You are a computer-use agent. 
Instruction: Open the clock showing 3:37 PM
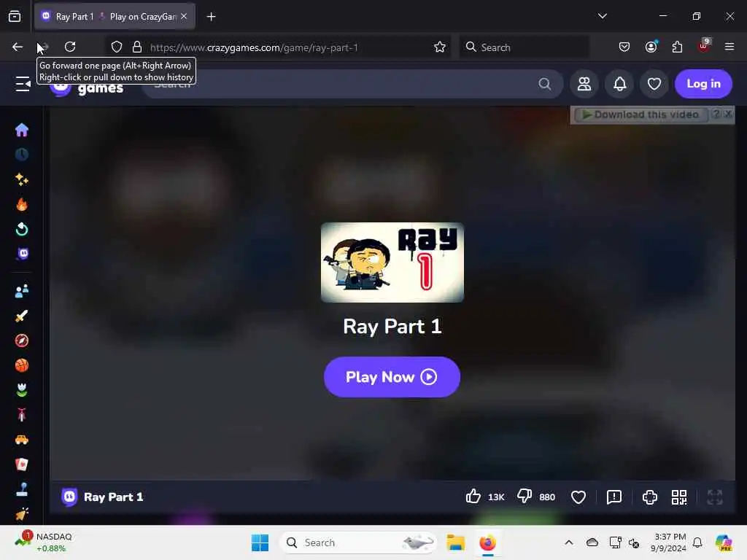click(668, 542)
